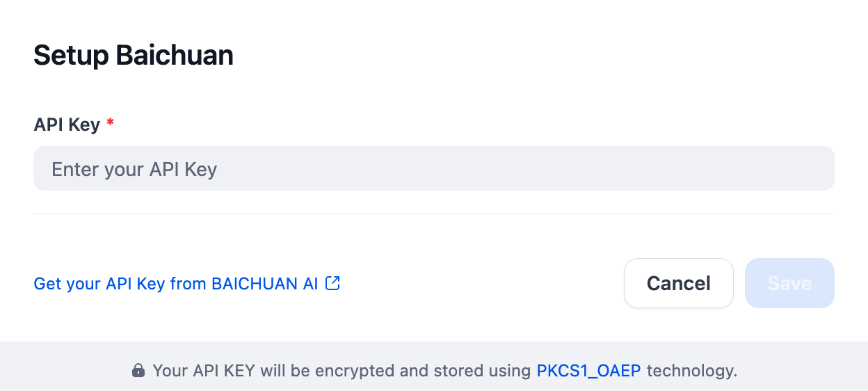Click the disabled Save button
This screenshot has width=868, height=391.
[x=789, y=283]
